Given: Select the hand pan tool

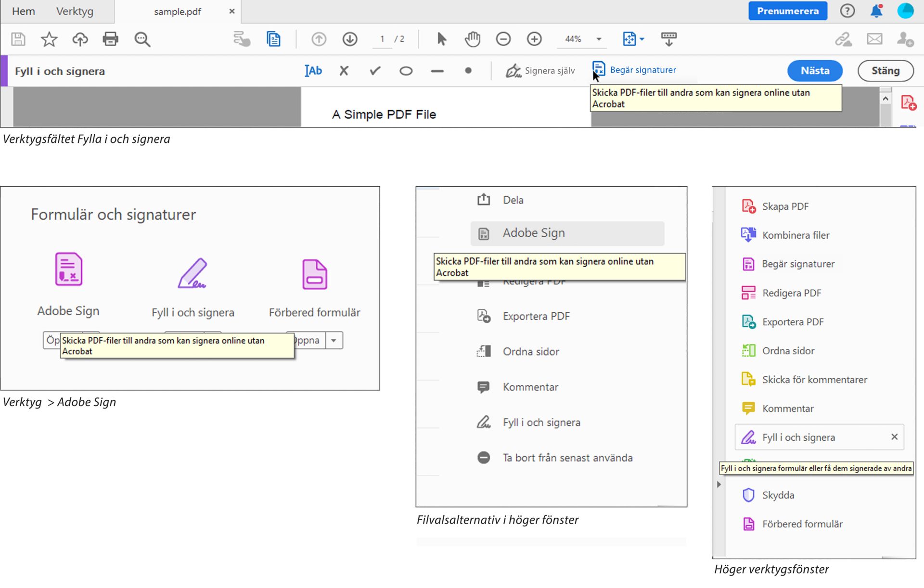Looking at the screenshot, I should [x=472, y=39].
